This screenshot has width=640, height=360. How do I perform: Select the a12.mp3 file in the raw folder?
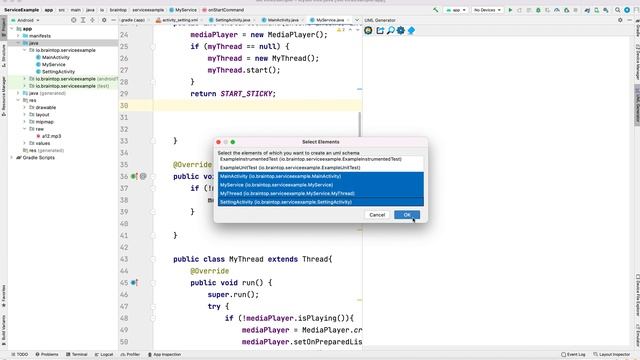point(48,136)
